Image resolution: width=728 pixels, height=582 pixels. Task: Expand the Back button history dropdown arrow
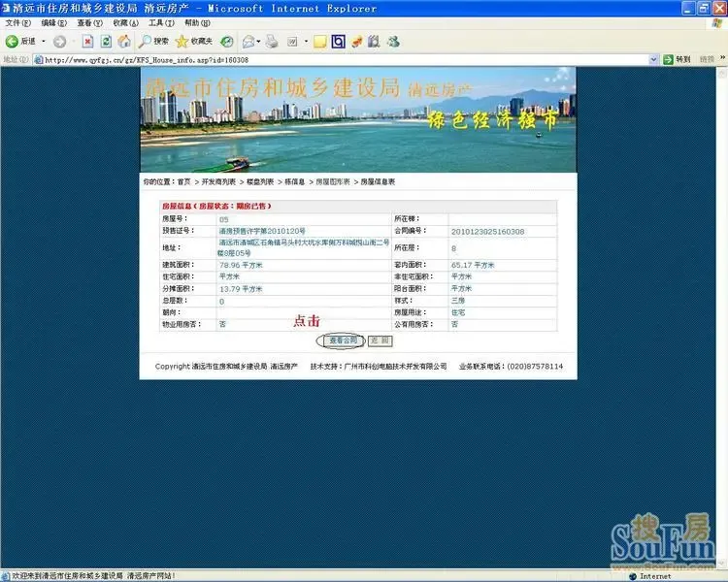(x=42, y=42)
